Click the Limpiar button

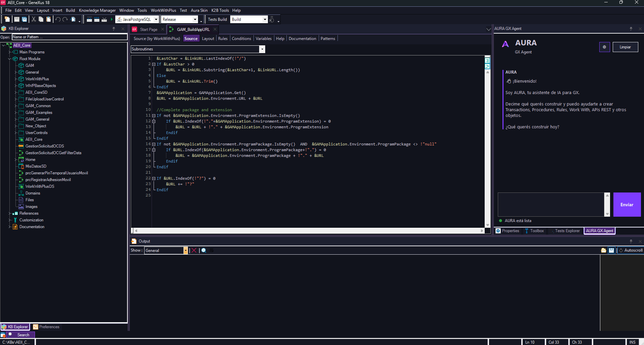(625, 47)
